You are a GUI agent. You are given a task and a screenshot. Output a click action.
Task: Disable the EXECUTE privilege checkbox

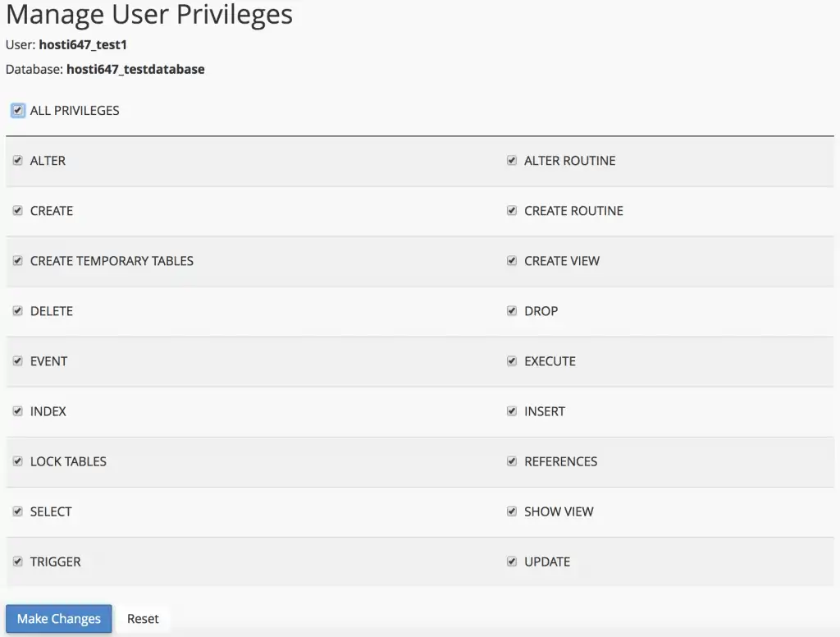[x=512, y=361]
